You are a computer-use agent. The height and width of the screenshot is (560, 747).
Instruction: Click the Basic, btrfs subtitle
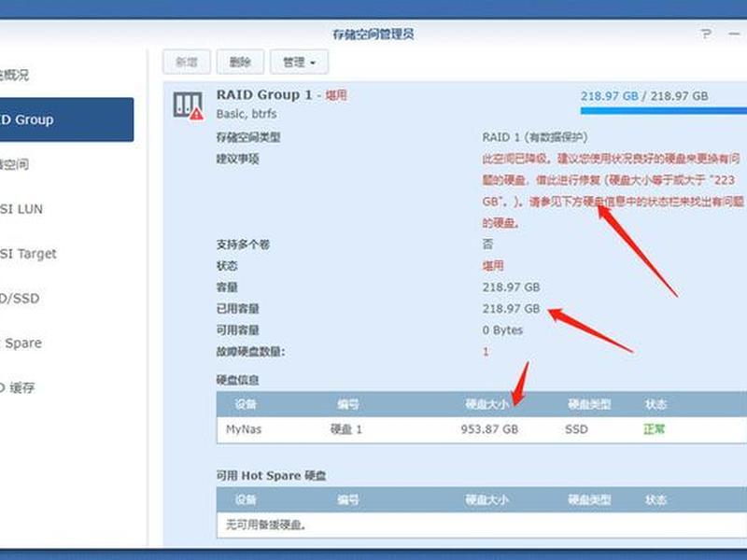pos(247,114)
